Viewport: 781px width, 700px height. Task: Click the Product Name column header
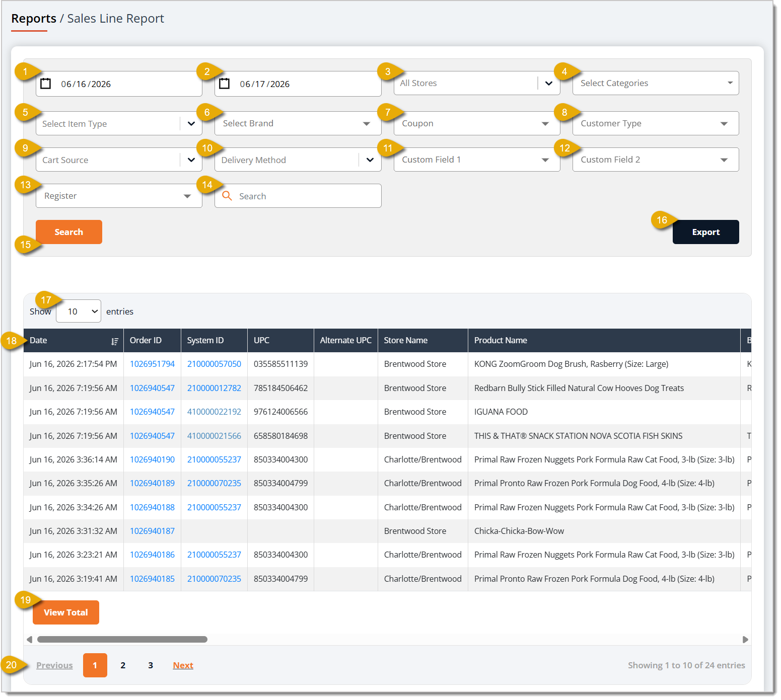pos(604,340)
